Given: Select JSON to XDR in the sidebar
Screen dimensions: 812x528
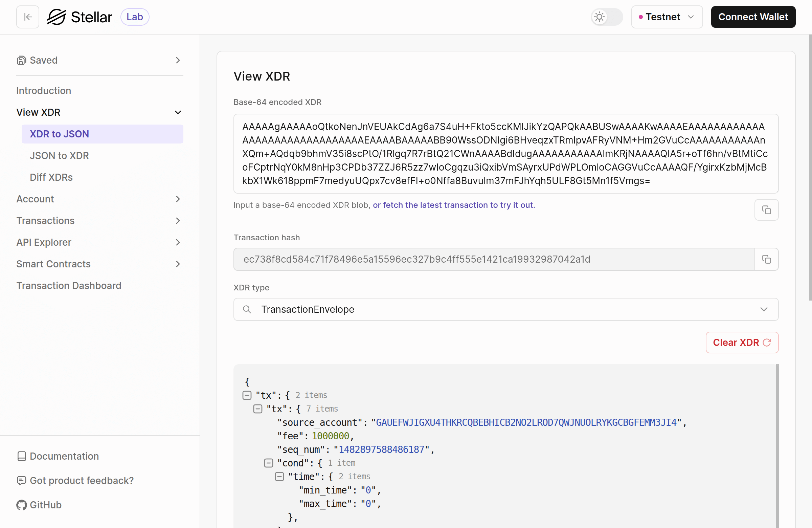Looking at the screenshot, I should tap(59, 156).
